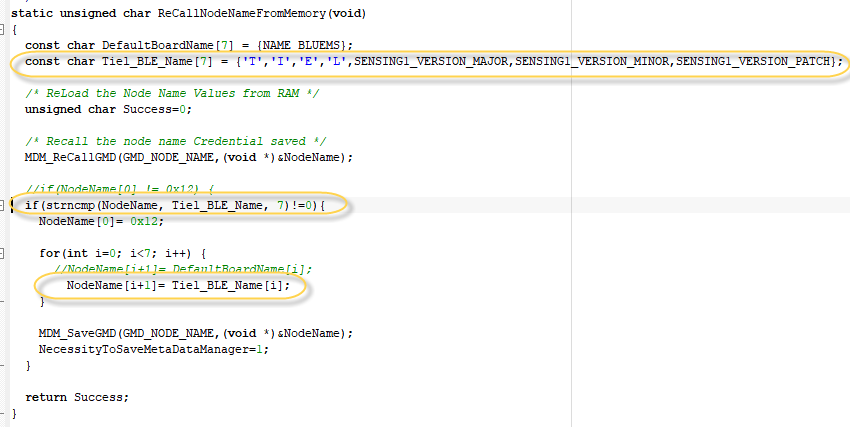Select SENSING1_VERSION_MINOR in the initializer
This screenshot has height=427, width=850.
pos(593,62)
